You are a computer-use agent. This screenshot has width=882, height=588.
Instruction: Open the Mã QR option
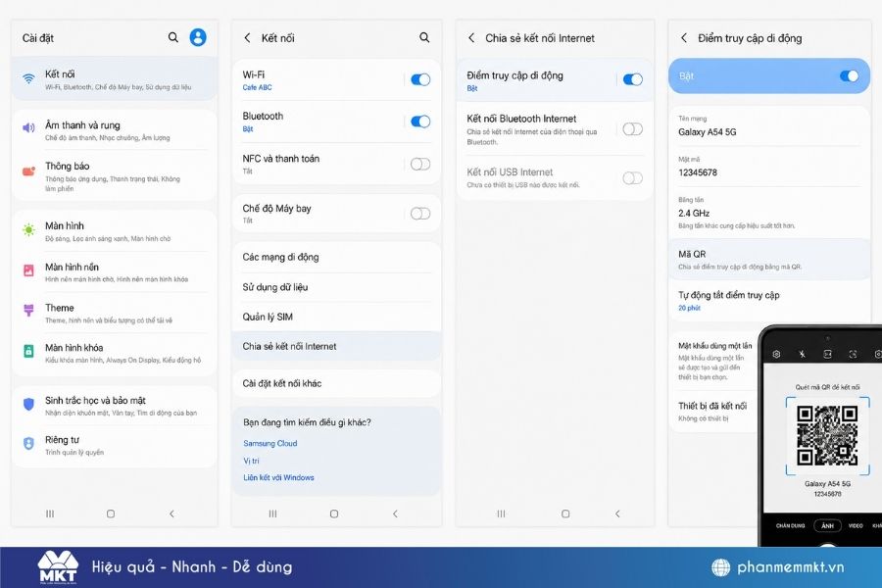point(769,260)
